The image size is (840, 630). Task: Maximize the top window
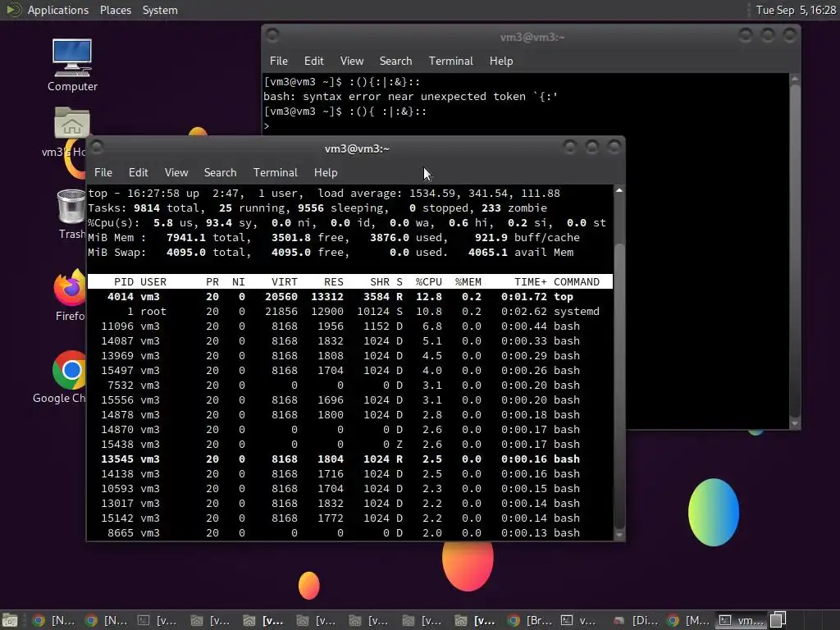coord(592,147)
